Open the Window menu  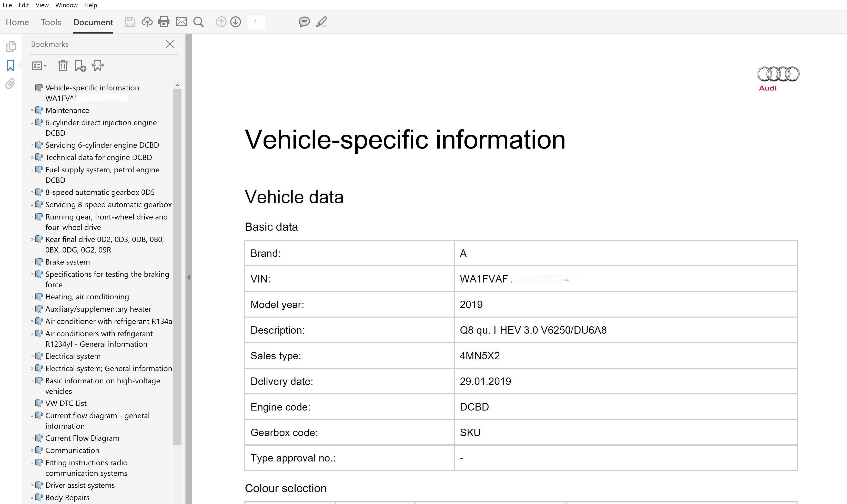click(x=66, y=5)
